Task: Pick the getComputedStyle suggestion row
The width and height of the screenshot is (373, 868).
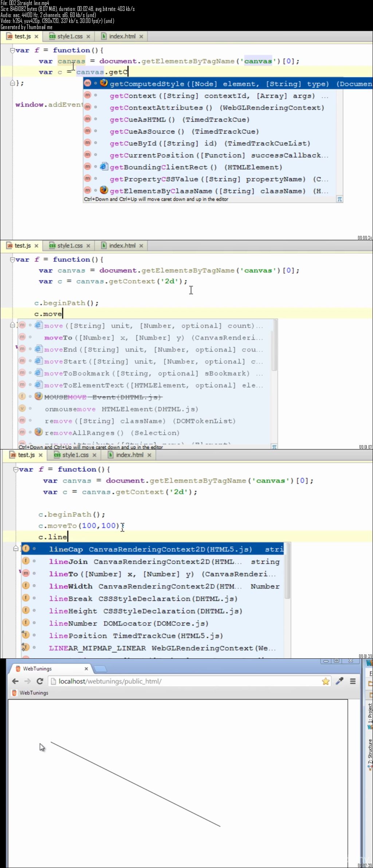Action: click(x=228, y=84)
